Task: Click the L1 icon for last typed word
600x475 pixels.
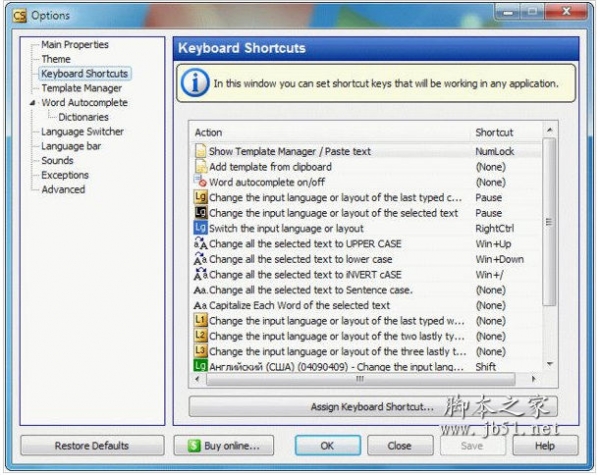Action: pos(201,320)
